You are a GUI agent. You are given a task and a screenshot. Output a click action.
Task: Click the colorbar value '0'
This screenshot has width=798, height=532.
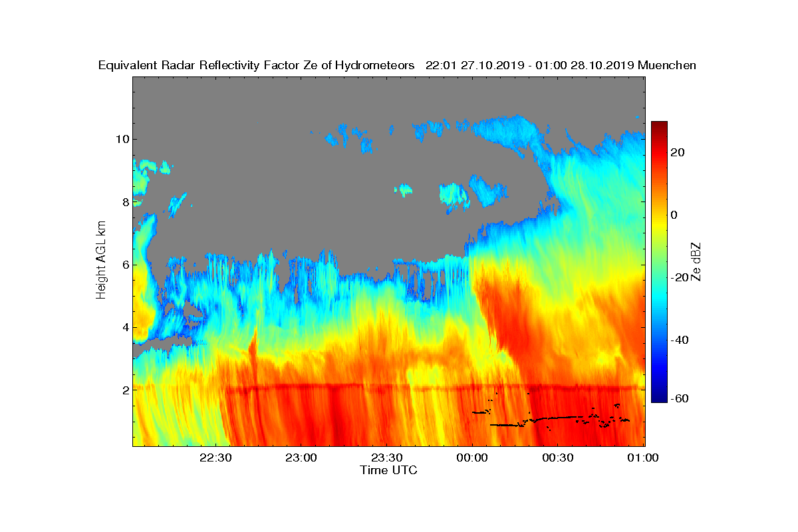[675, 215]
